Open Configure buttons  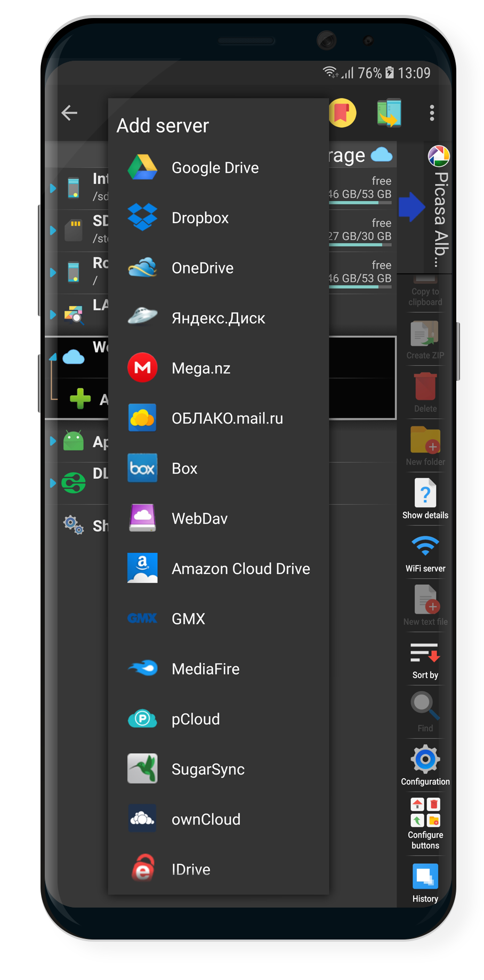click(425, 823)
